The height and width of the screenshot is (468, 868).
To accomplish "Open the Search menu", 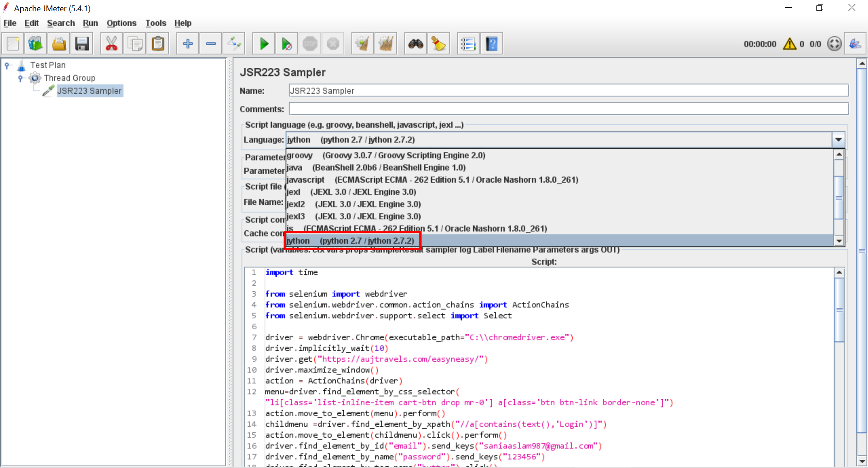I will [x=61, y=23].
